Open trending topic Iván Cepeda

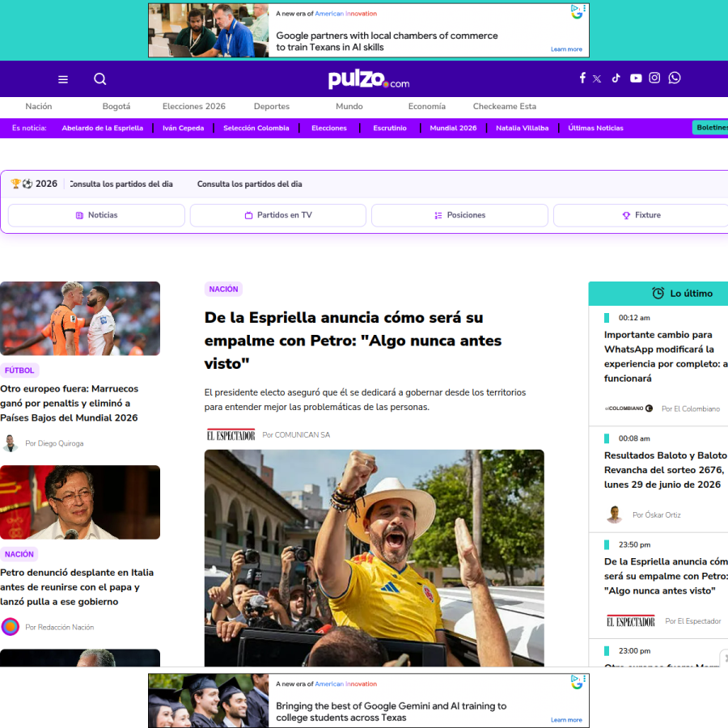183,128
